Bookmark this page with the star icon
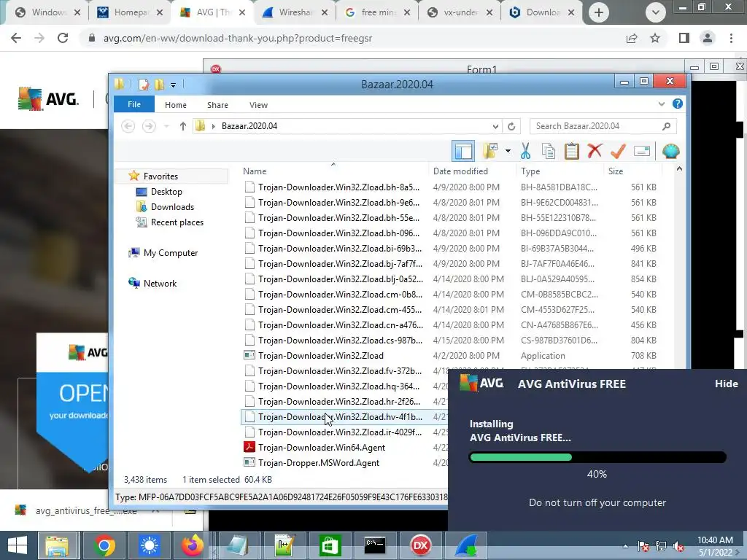The height and width of the screenshot is (560, 747). [655, 38]
